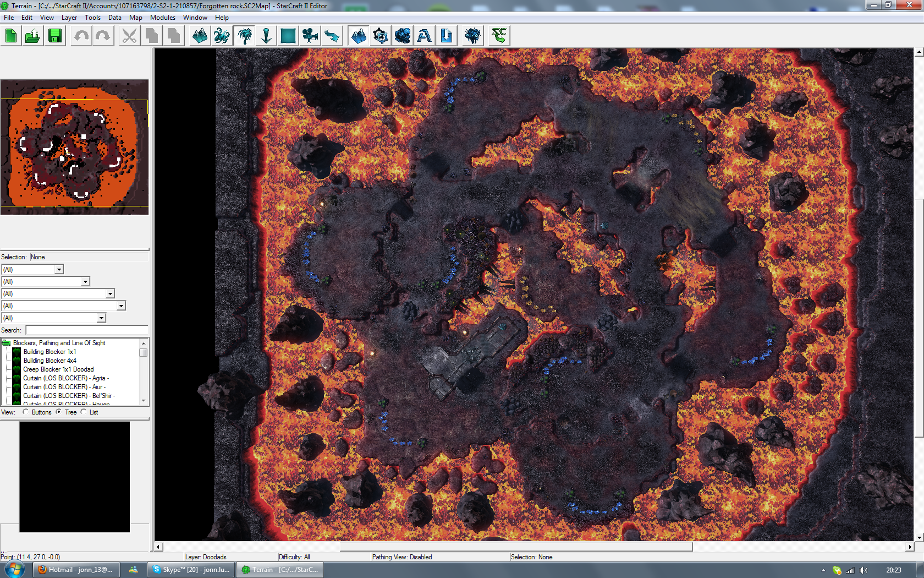Click the map viewport vertical scrollbar thumb

coord(919,317)
